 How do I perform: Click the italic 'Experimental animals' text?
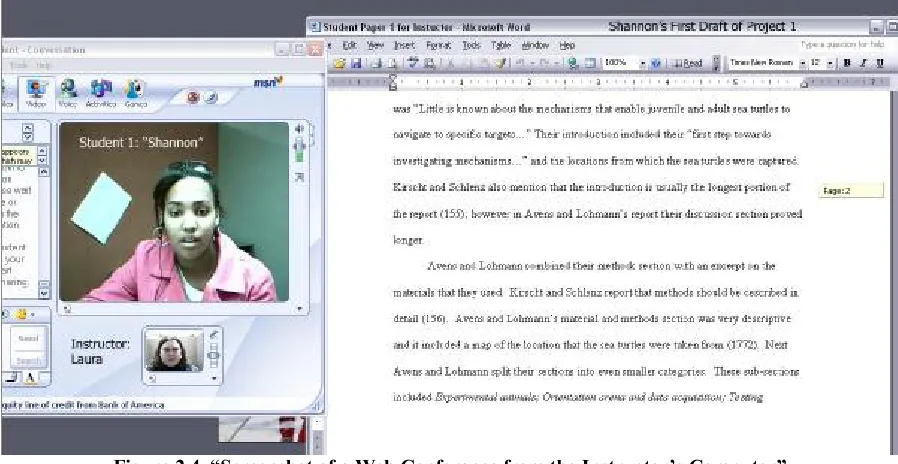coord(487,397)
